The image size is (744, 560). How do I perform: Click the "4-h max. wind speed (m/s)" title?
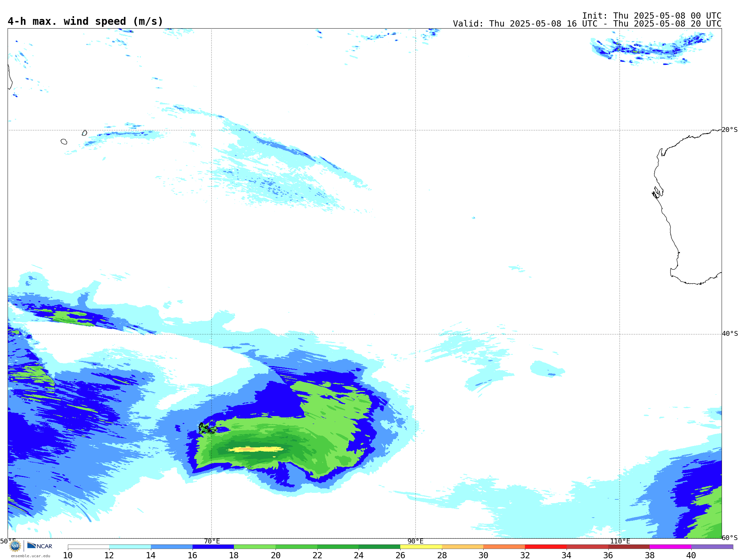[85, 21]
